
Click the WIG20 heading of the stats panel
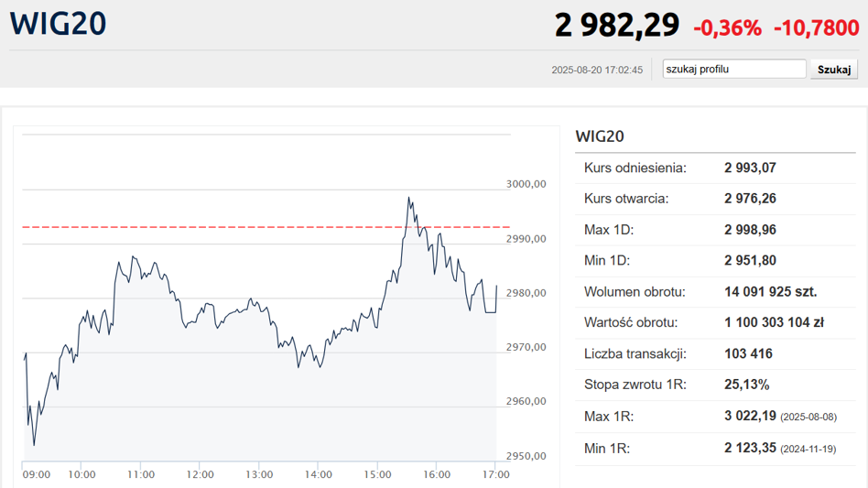point(600,136)
